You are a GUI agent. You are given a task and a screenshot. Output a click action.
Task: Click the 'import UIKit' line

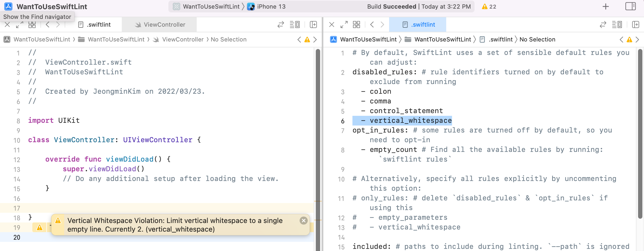point(54,120)
